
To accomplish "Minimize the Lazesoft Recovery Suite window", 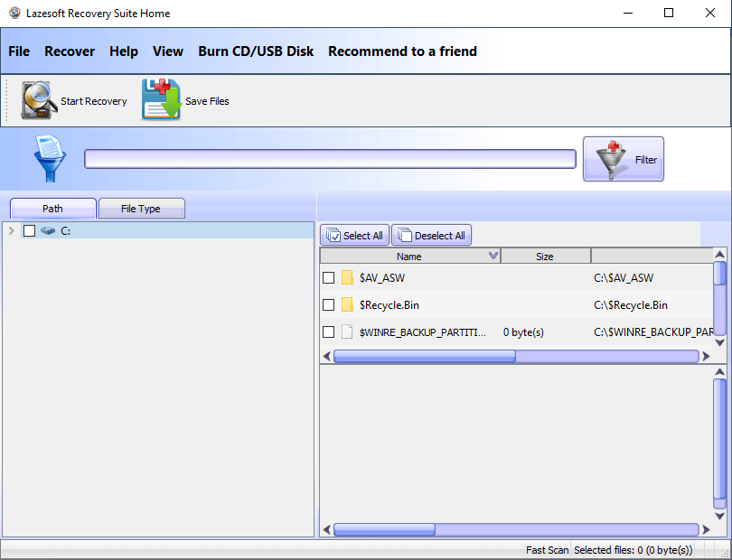I will point(628,13).
